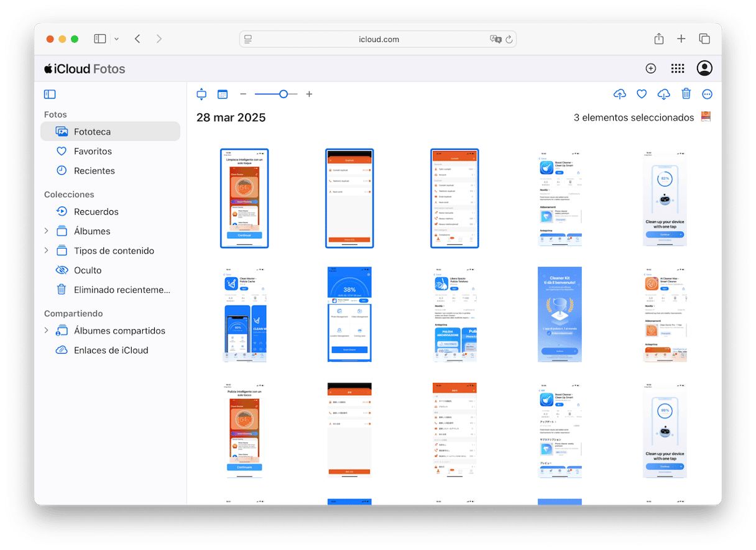This screenshot has height=550, width=756.
Task: Expand Tipos de contenido section
Action: point(46,250)
